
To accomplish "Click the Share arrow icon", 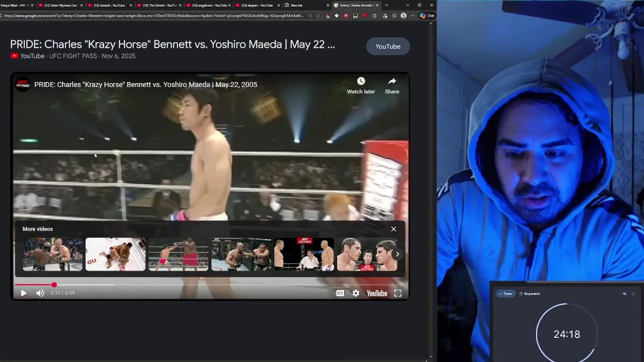I will point(392,81).
